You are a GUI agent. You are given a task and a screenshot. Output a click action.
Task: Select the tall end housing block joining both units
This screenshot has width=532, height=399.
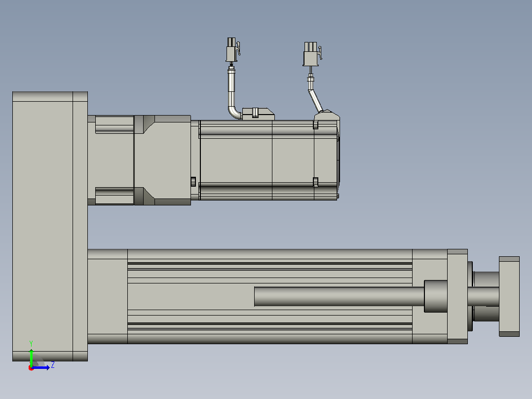50,226
